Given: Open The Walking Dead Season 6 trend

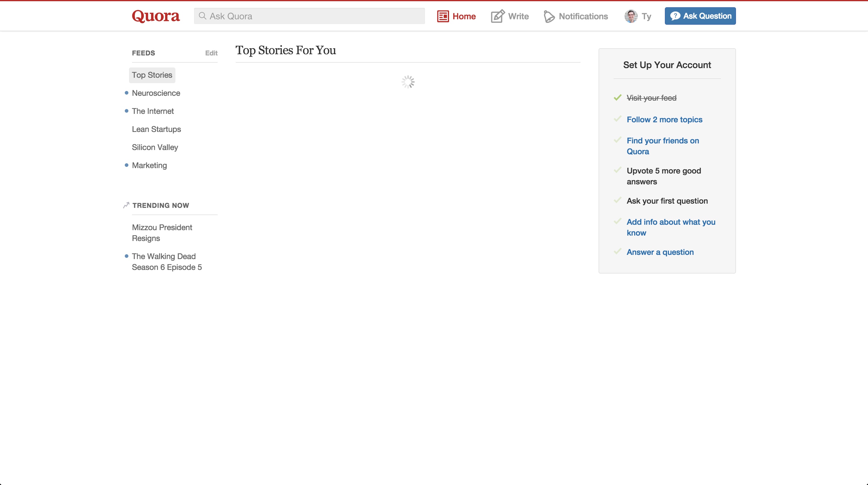Looking at the screenshot, I should click(167, 262).
